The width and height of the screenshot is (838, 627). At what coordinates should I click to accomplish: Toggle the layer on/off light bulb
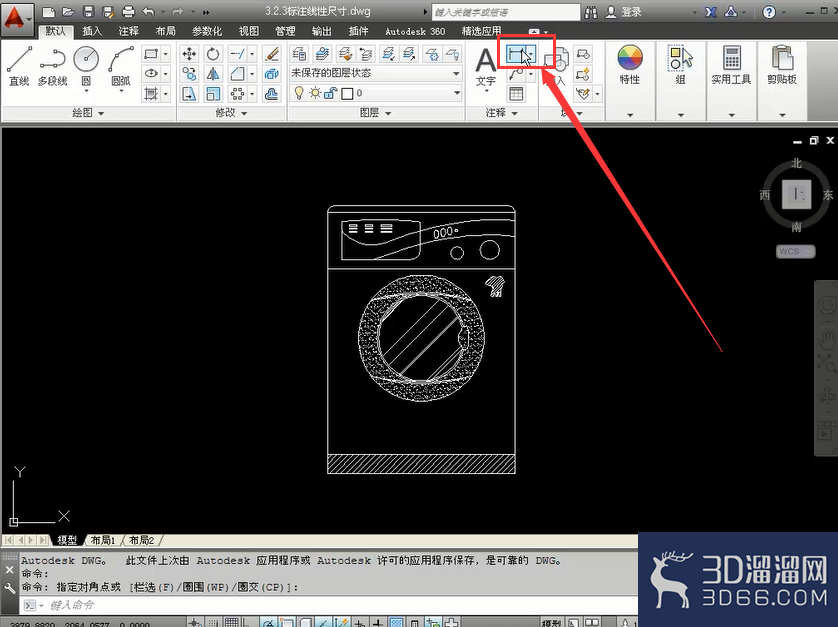[x=299, y=94]
